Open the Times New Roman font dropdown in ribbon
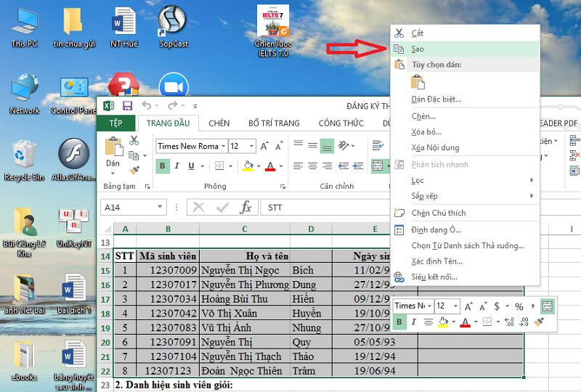Viewport: 581px width, 392px height. click(x=223, y=146)
